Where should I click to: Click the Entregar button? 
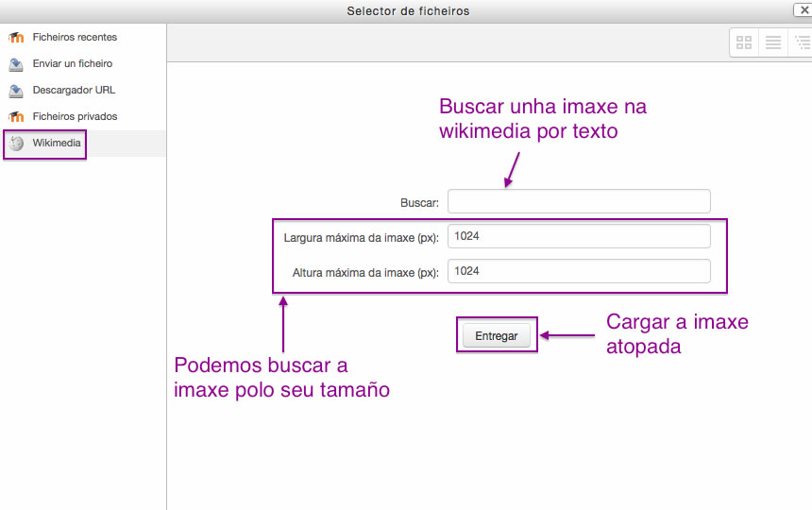496,336
